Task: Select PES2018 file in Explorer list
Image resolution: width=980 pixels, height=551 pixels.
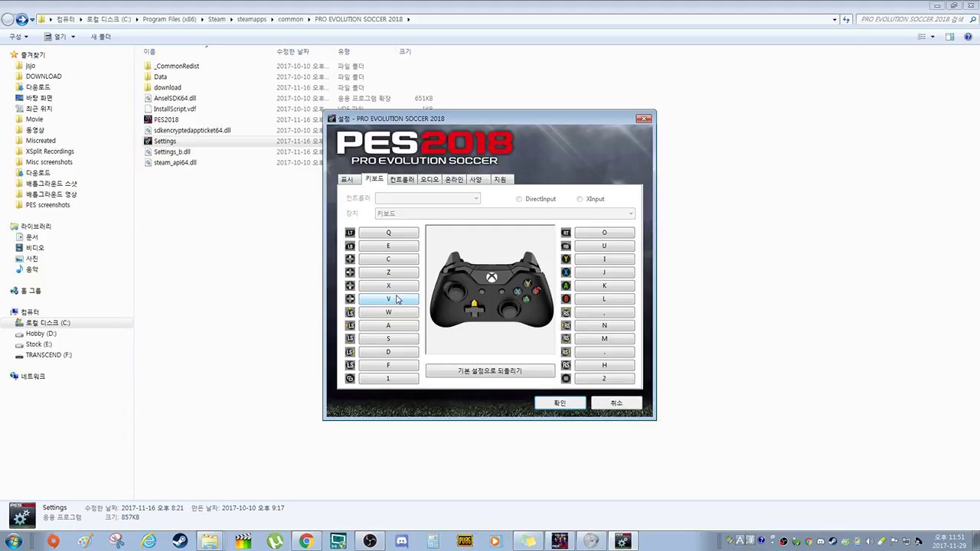Action: (x=166, y=119)
